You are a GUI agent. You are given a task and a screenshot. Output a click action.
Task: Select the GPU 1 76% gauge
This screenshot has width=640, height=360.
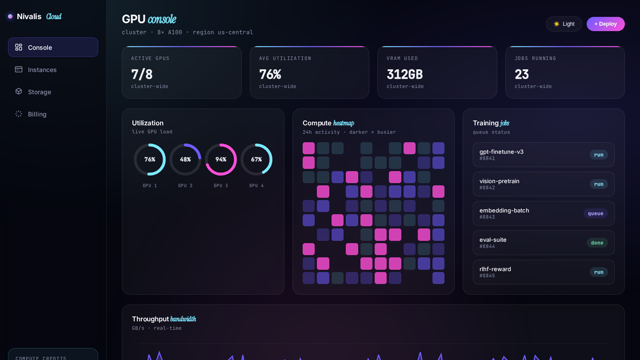150,160
